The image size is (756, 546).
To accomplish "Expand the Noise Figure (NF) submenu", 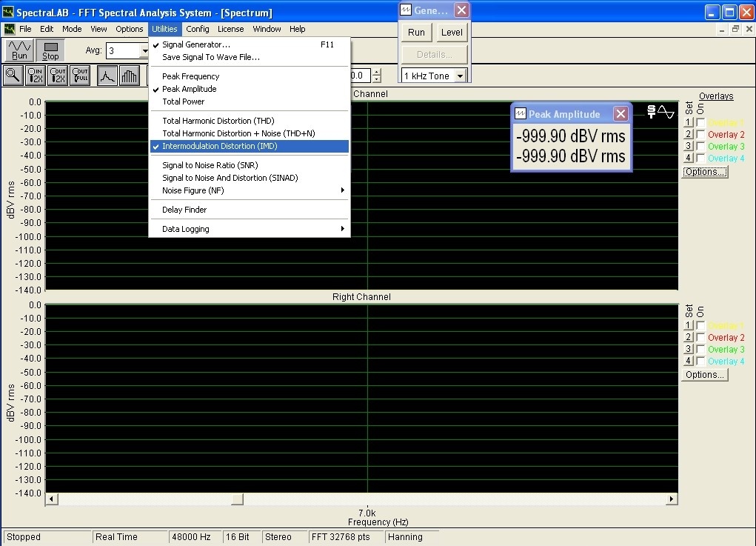I will click(250, 190).
